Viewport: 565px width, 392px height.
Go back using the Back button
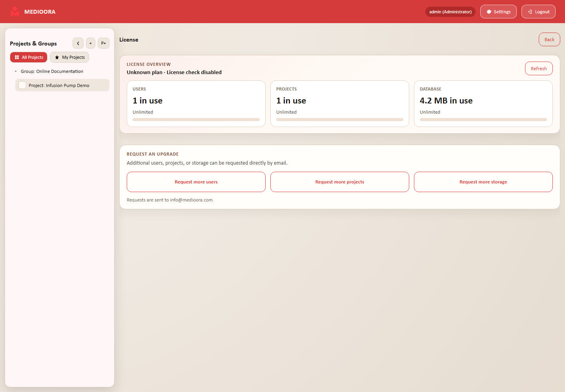pyautogui.click(x=549, y=40)
